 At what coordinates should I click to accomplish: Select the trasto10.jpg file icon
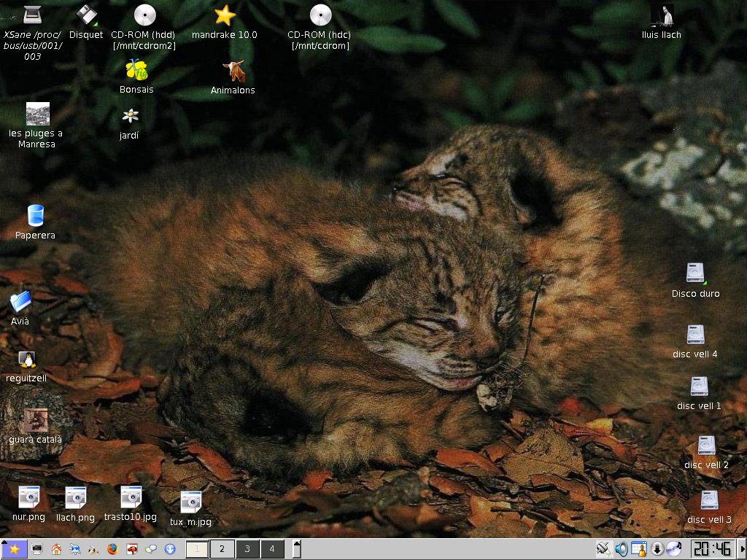[x=131, y=497]
